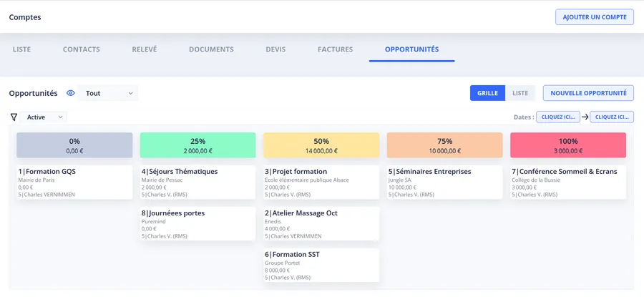
Task: Toggle the eye visibility icon beside Opportunités
Action: (x=71, y=93)
